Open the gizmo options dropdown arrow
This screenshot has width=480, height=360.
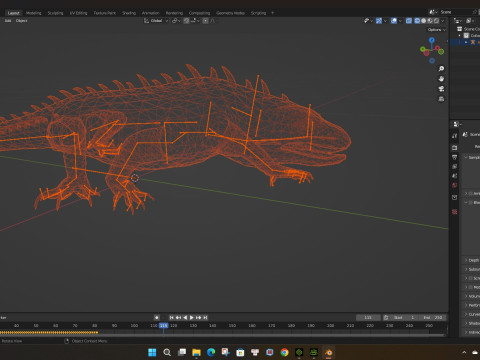click(x=385, y=21)
